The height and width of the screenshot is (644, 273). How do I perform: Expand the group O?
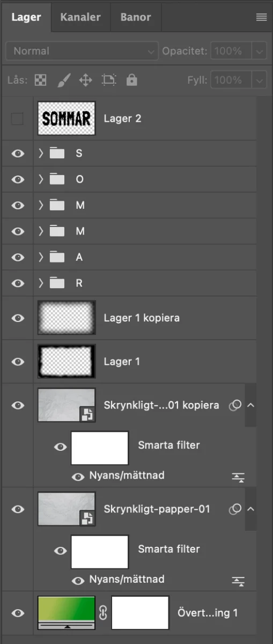41,179
